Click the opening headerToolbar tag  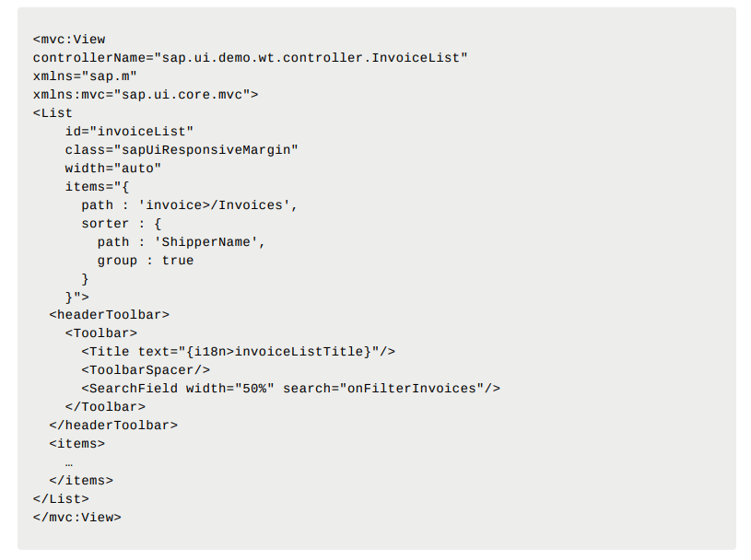tap(109, 315)
